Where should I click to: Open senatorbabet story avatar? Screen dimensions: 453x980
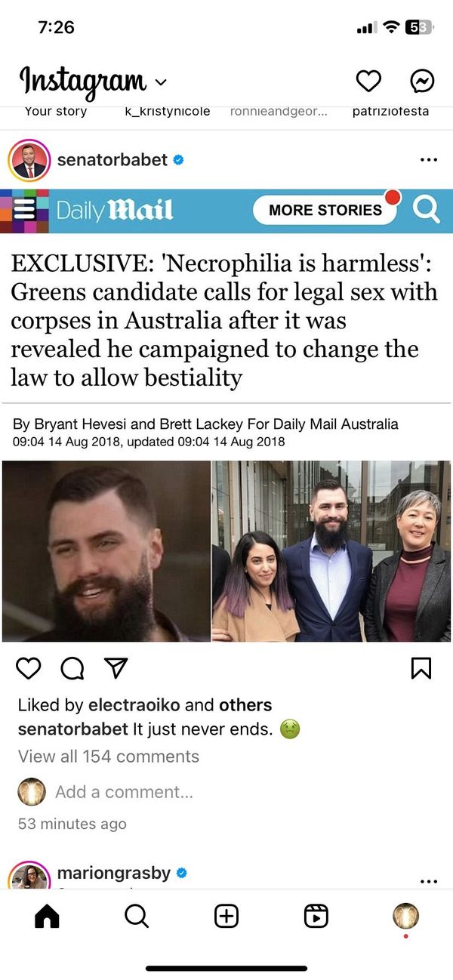tap(29, 160)
